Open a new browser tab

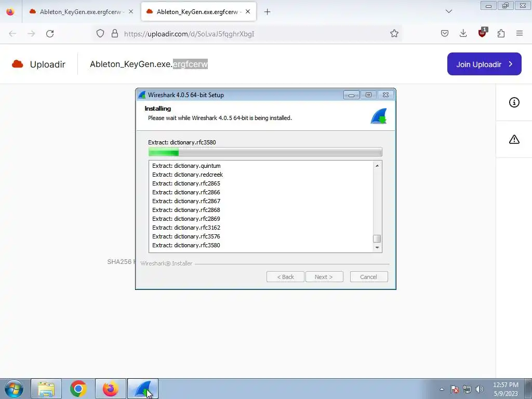tap(268, 12)
